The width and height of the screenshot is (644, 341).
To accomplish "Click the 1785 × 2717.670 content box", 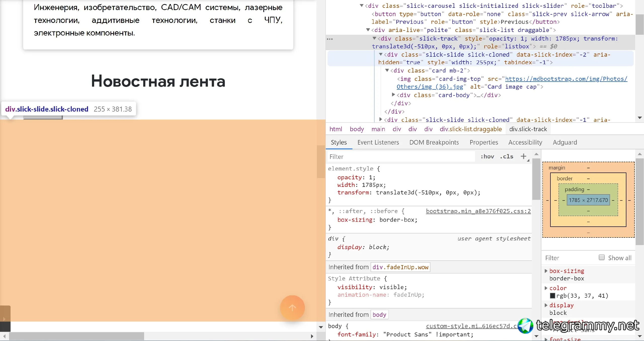I will click(x=588, y=200).
